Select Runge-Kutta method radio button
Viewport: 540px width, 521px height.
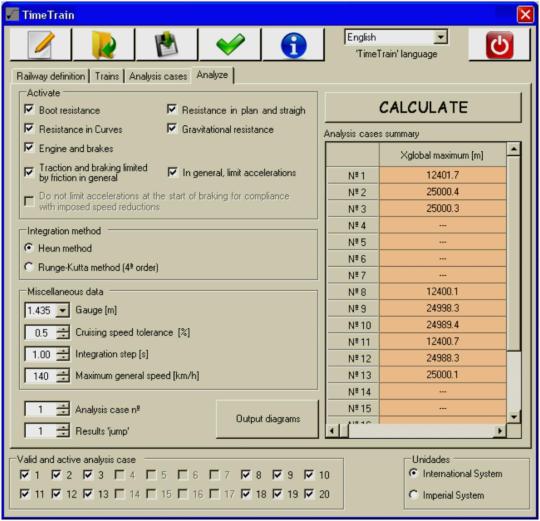click(29, 267)
